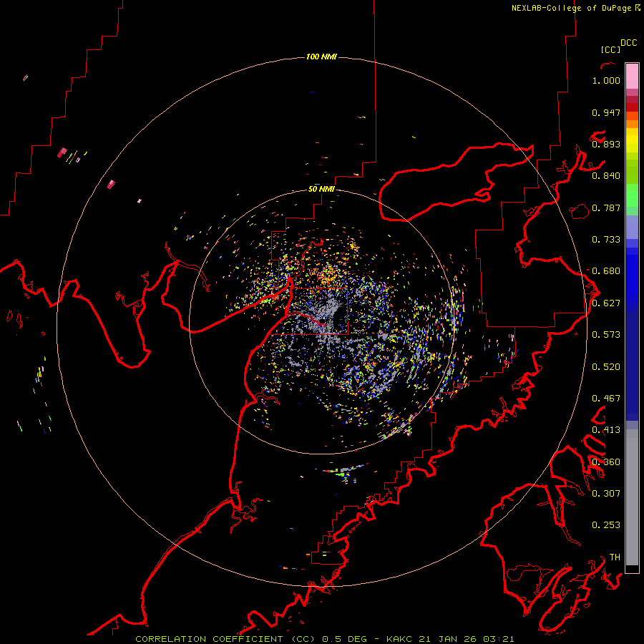
Task: Click the 0.893 legend value
Action: pyautogui.click(x=606, y=144)
